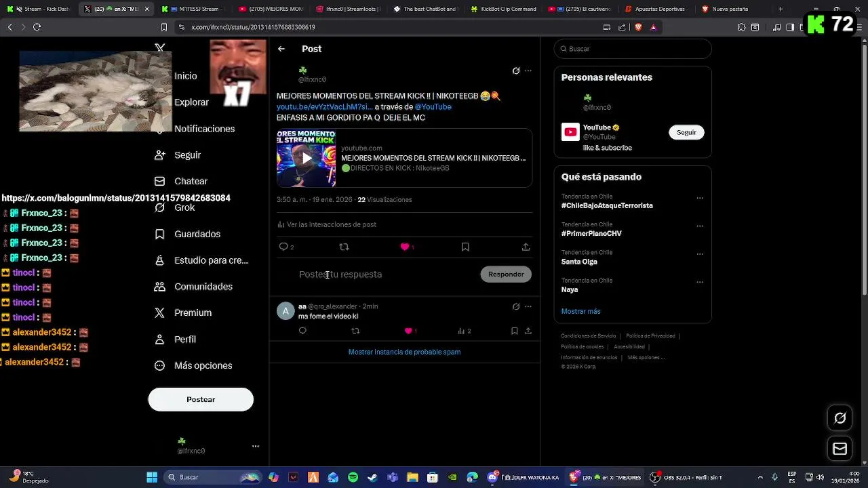Open #ChileBajoAtaqueTerrorista trend
The image size is (868, 488).
click(607, 205)
